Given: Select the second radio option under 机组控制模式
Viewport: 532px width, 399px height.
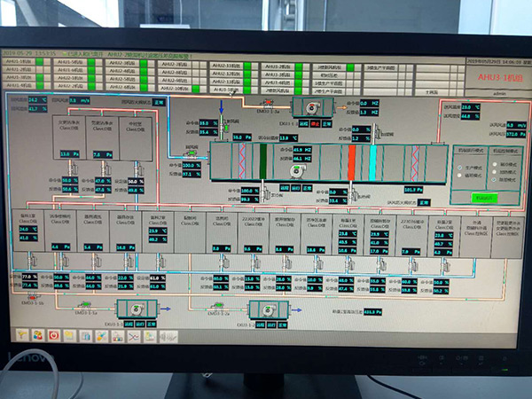Looking at the screenshot, I should point(495,172).
